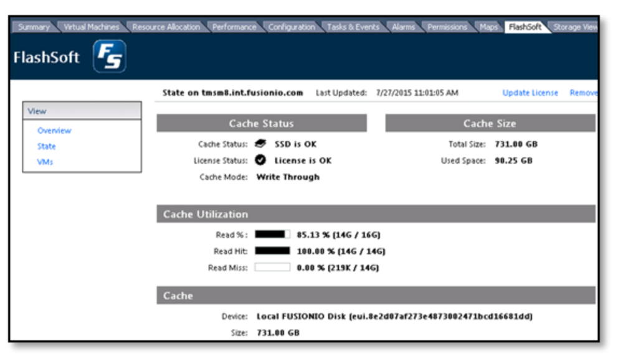
Task: Click the Cache section header
Action: tap(376, 296)
